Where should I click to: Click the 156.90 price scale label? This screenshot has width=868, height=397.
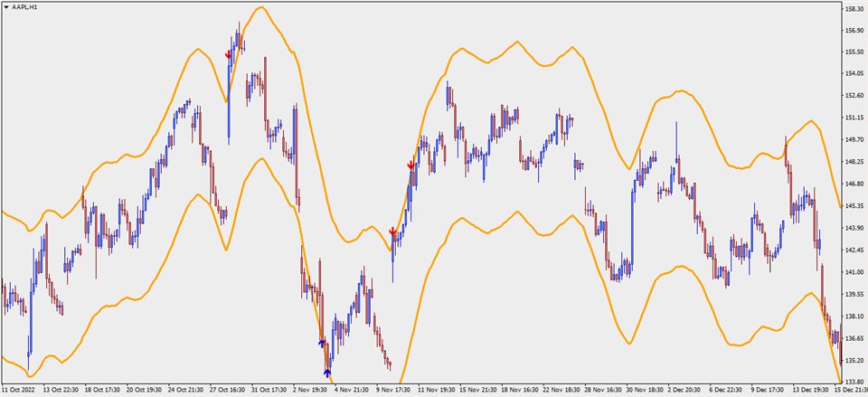(853, 31)
